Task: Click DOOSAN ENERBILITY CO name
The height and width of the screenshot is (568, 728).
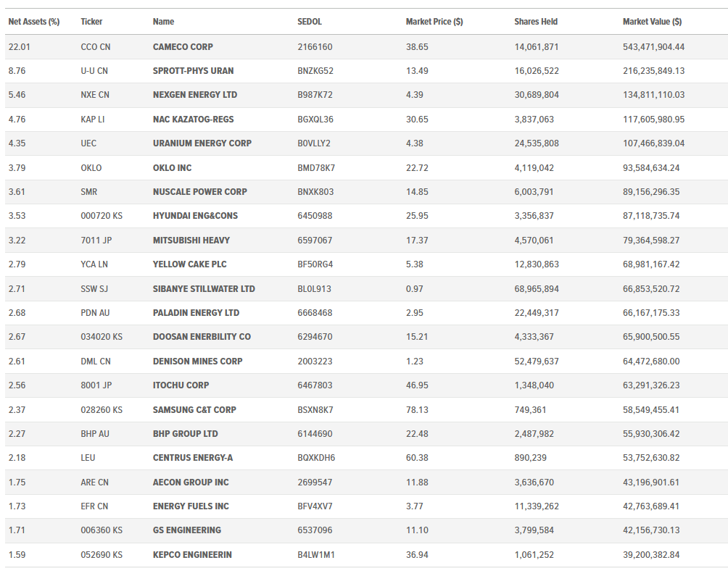Action: pos(202,336)
